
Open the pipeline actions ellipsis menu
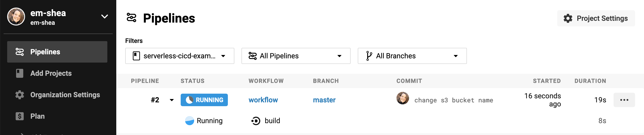624,100
